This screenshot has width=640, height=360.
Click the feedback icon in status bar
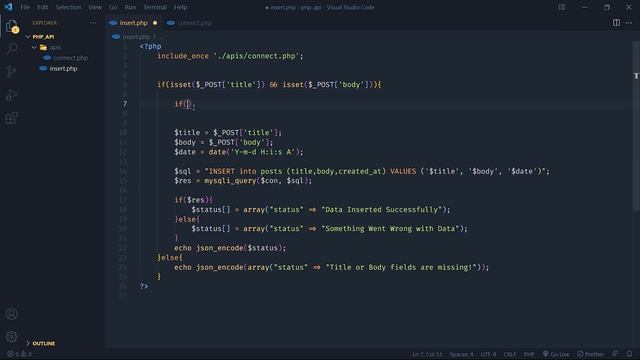pos(615,354)
